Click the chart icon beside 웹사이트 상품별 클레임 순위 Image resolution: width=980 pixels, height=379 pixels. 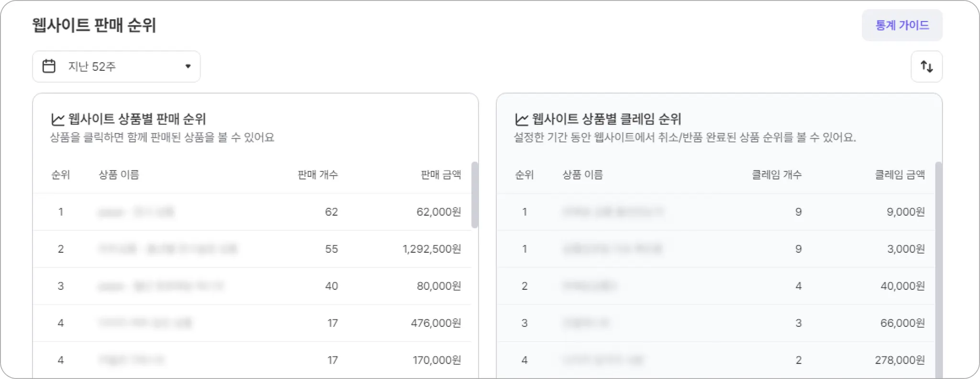(x=522, y=119)
